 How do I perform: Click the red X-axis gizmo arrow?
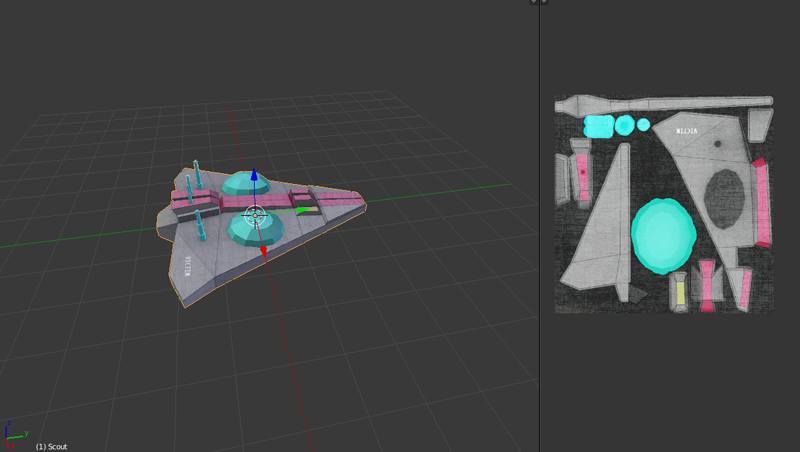pos(264,252)
